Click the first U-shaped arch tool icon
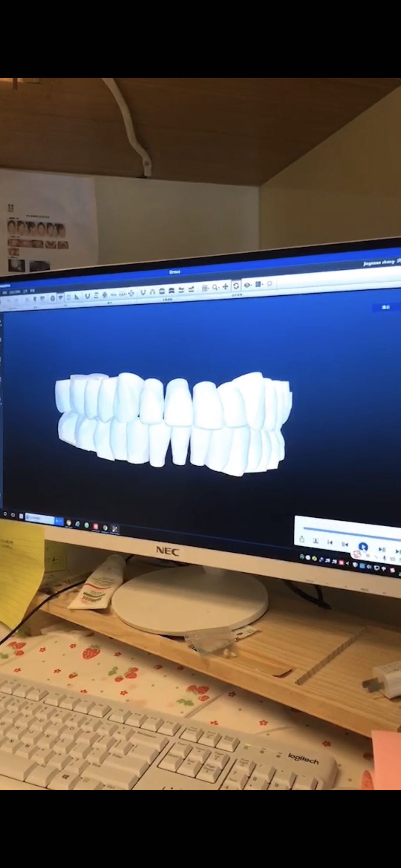Viewport: 401px width, 868px height. [87, 296]
